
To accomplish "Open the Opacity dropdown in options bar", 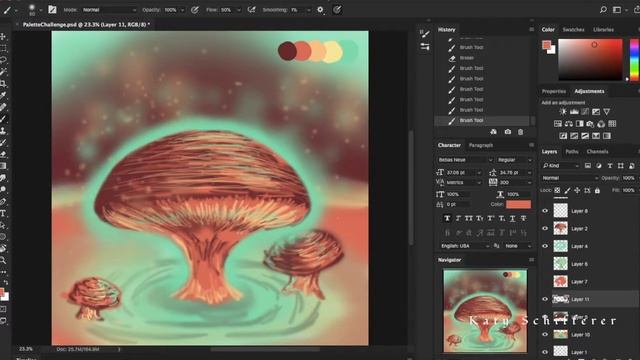I will click(182, 9).
